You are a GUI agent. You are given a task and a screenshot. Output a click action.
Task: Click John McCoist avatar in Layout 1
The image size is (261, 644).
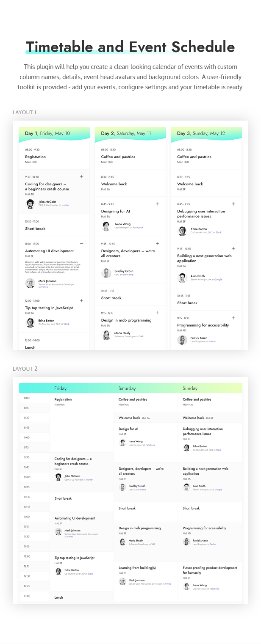click(30, 204)
